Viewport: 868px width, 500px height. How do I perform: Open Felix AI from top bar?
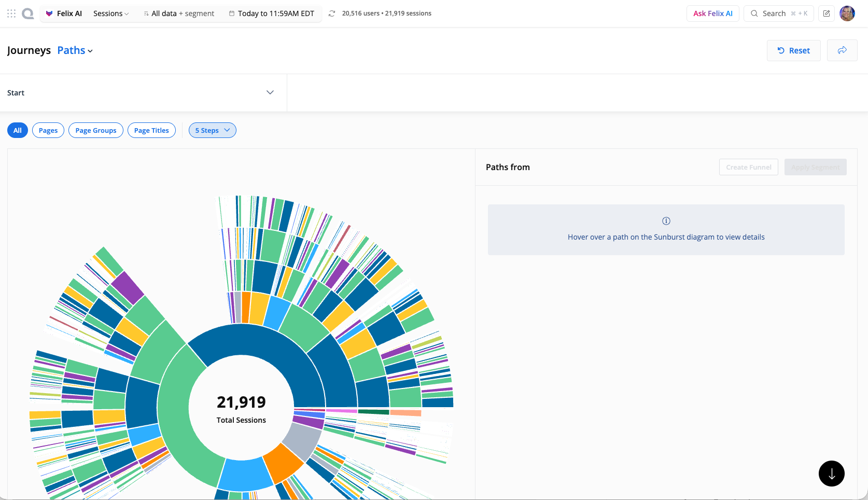coord(64,13)
